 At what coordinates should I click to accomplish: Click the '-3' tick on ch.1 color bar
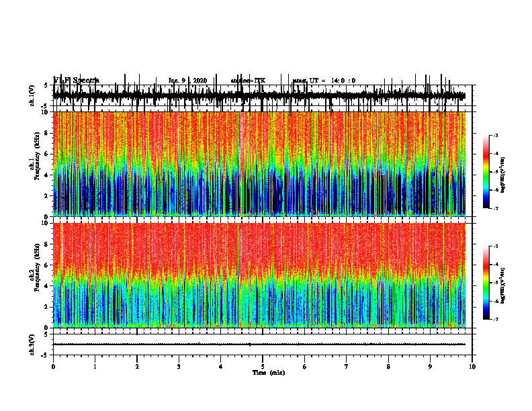point(496,135)
